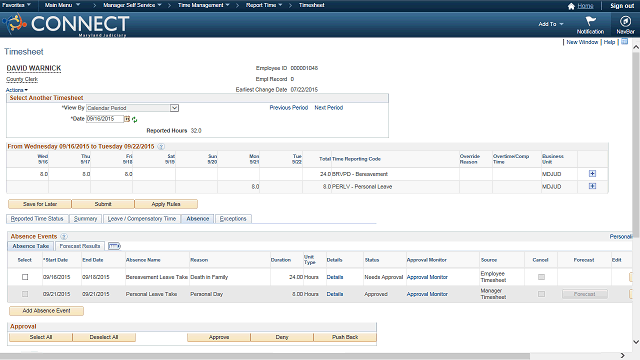Click the Deny button
Screen dimensions: 640x360
coord(282,337)
